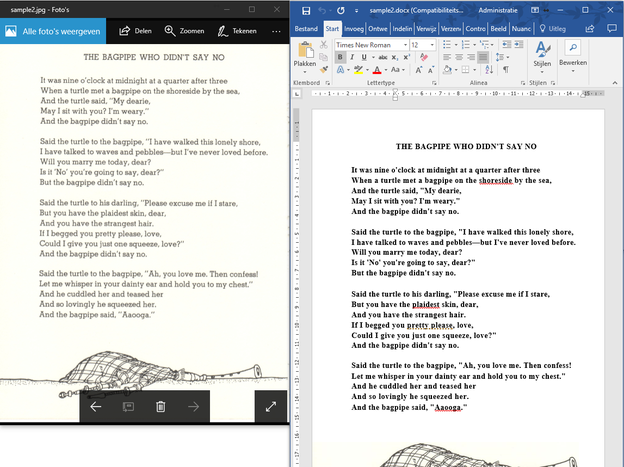Click the Uitleg search box
624x467 pixels.
[552, 29]
